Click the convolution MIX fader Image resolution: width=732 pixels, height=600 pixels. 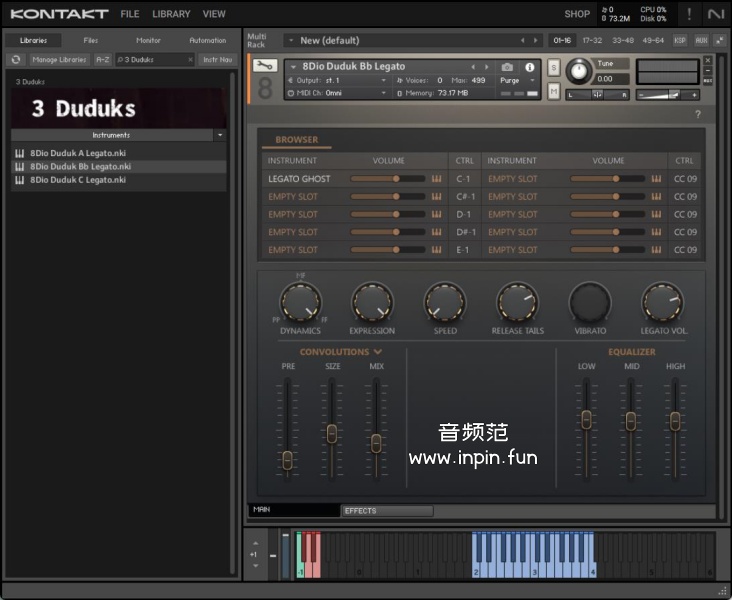pyautogui.click(x=376, y=441)
